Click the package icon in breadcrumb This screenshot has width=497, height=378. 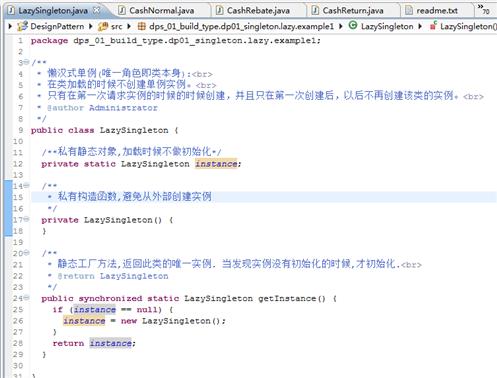[x=142, y=26]
